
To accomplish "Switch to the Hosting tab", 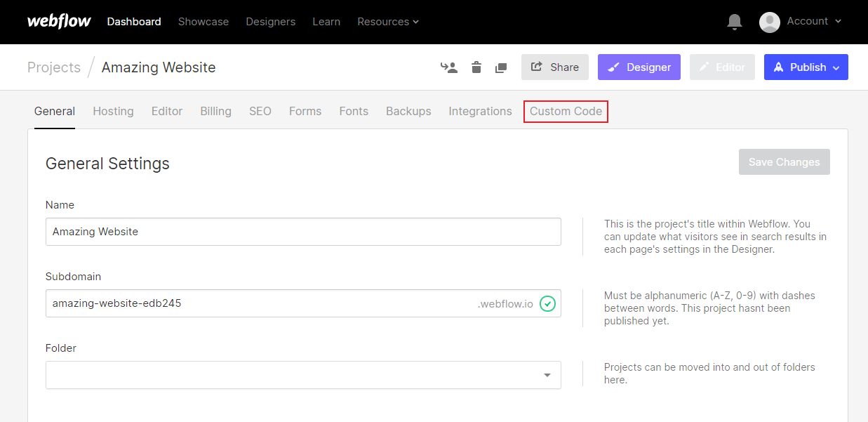I will [x=113, y=111].
